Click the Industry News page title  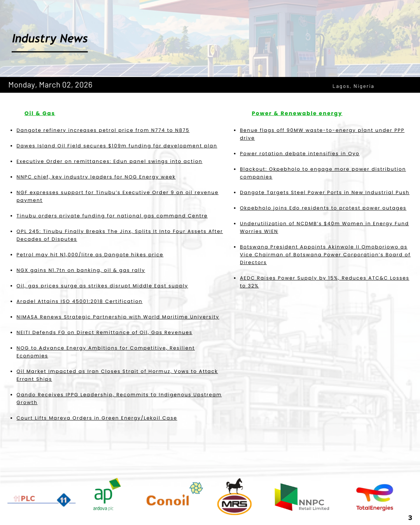tap(50, 39)
